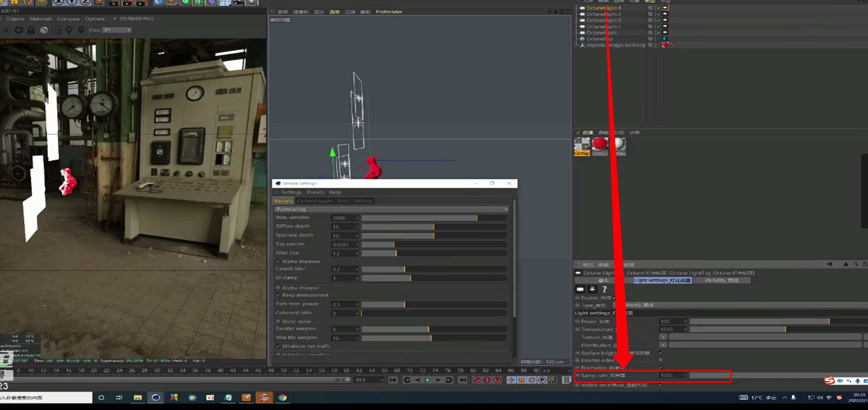This screenshot has width=868, height=410.
Task: Switch to the Cameraimager tab
Action: tap(314, 201)
